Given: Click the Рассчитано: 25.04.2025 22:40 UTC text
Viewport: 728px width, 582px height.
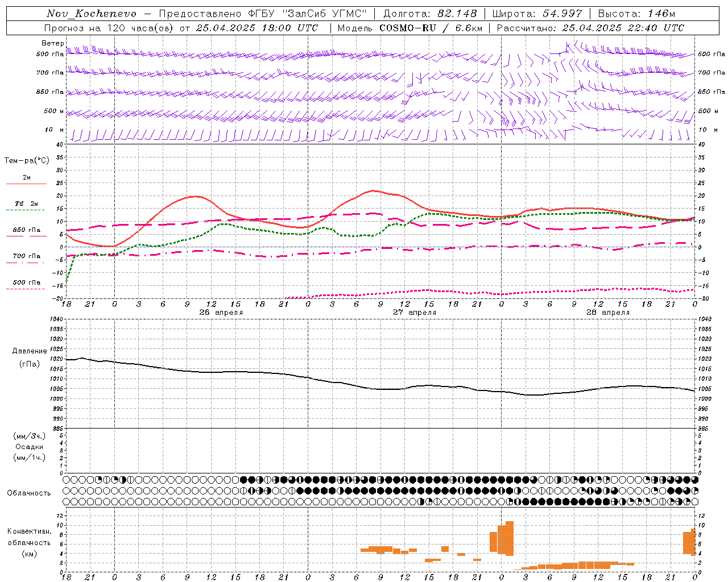Looking at the screenshot, I should (590, 28).
